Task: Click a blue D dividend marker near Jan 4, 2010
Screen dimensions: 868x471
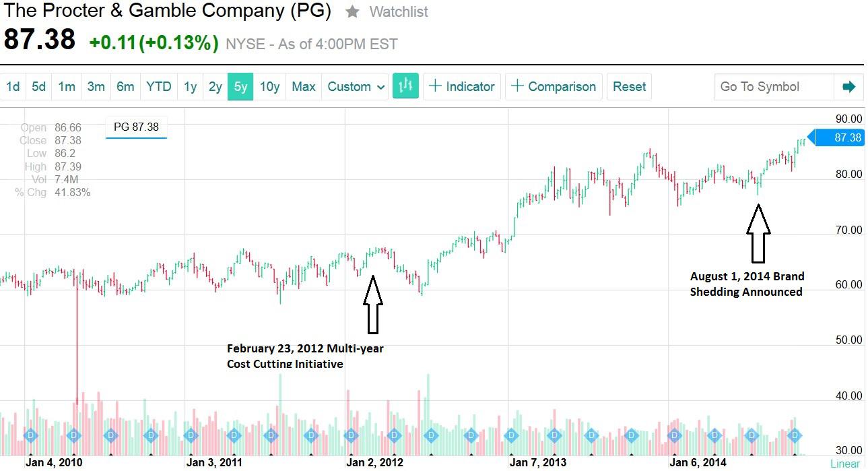Action: coord(30,435)
